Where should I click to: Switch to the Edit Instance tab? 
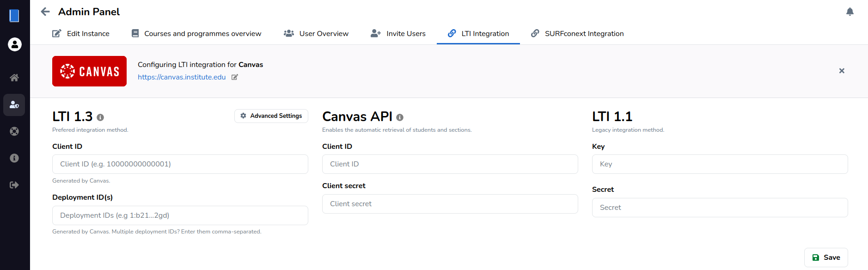pyautogui.click(x=81, y=34)
